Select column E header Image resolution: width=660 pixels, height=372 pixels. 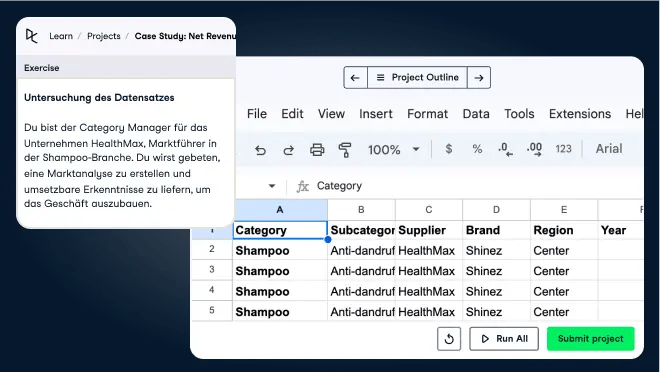point(564,210)
